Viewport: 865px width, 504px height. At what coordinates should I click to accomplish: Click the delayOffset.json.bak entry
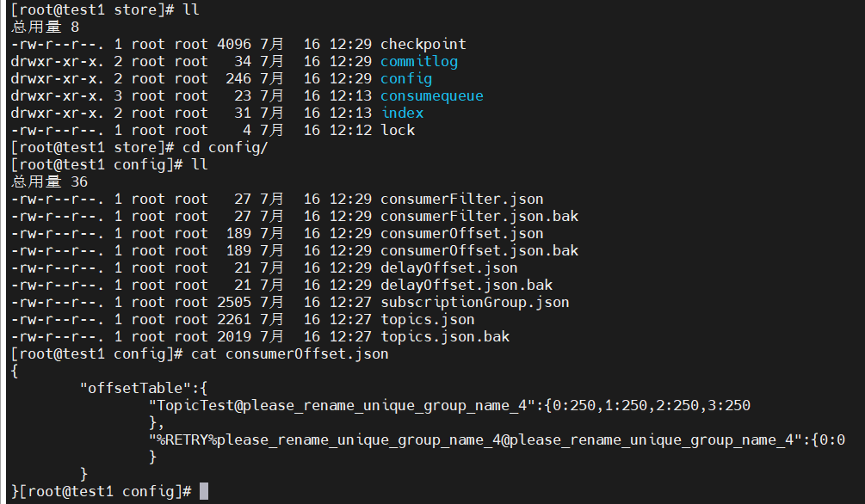466,285
